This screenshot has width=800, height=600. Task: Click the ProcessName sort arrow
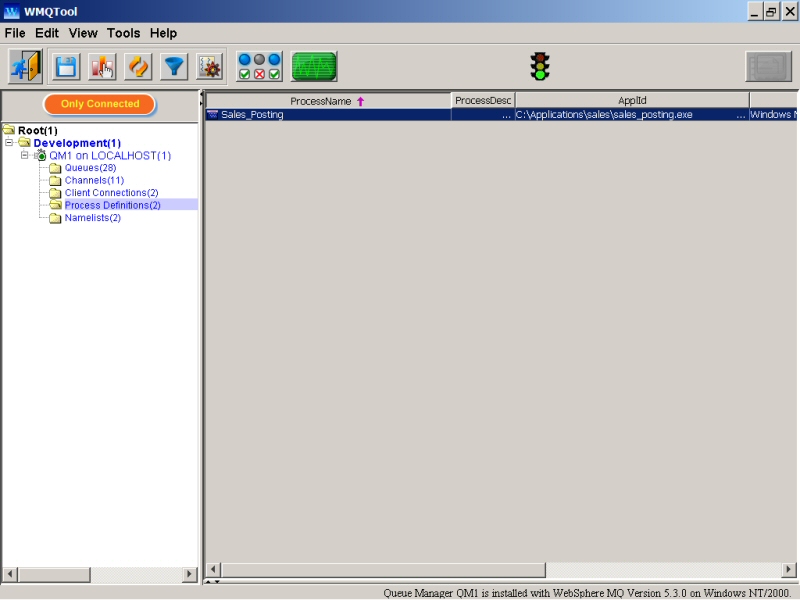click(x=361, y=102)
